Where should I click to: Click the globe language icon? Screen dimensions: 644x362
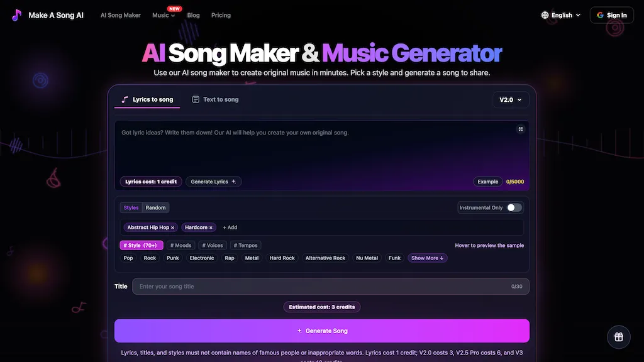pos(545,15)
